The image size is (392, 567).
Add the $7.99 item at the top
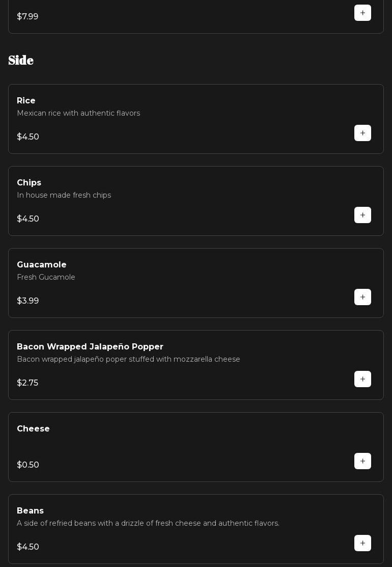pyautogui.click(x=362, y=13)
